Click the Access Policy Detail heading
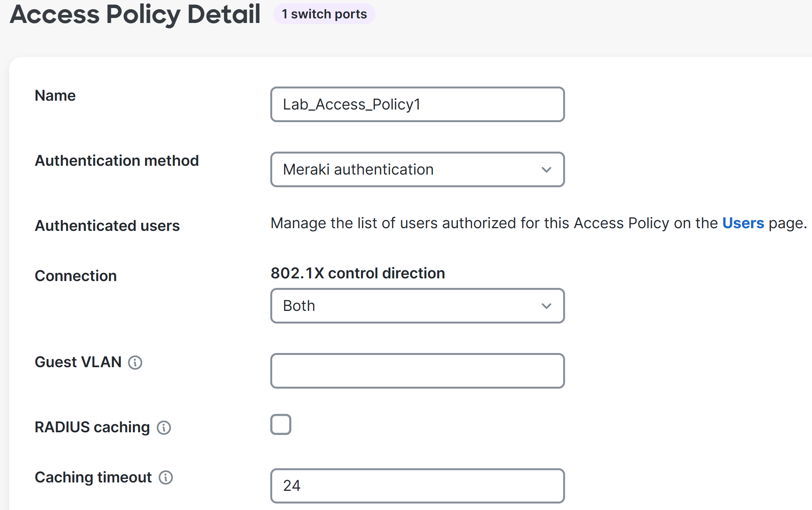 tap(136, 15)
